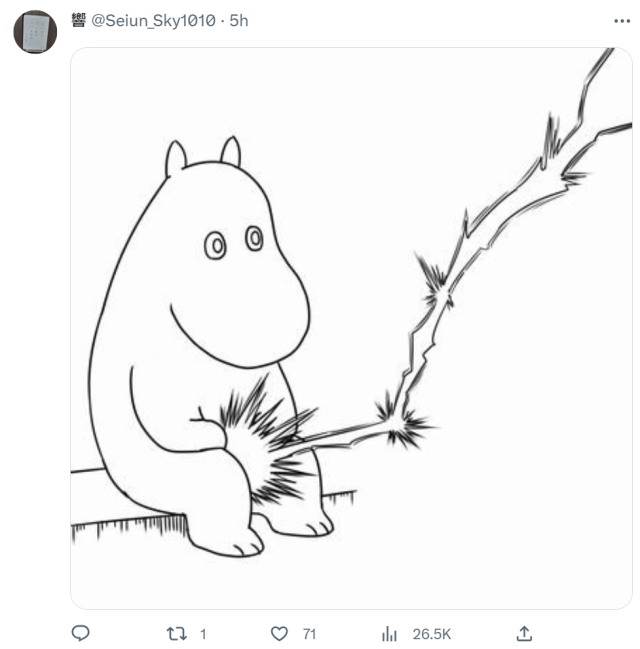The width and height of the screenshot is (640, 649).
Task: Share the tweet using the upload arrow icon
Action: tap(523, 633)
